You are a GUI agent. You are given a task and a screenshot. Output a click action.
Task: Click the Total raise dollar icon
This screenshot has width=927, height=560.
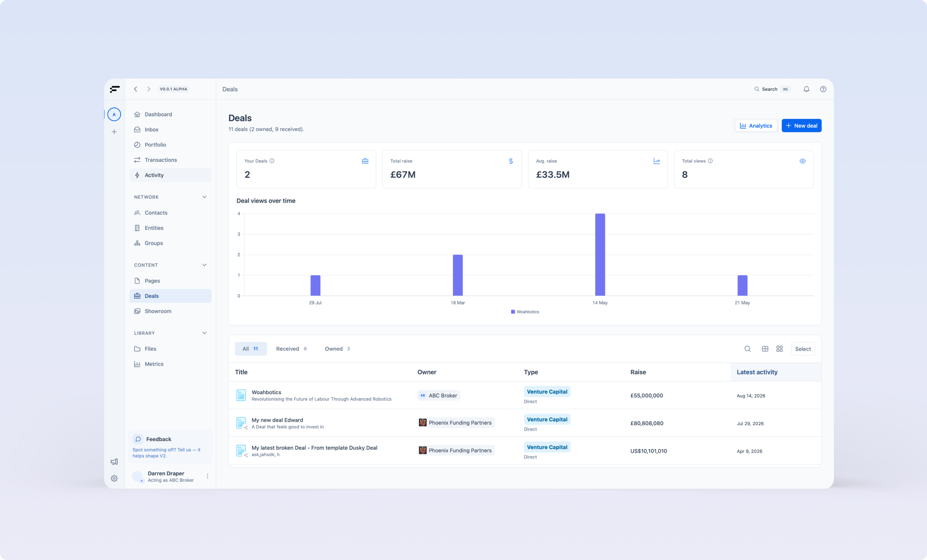[511, 161]
